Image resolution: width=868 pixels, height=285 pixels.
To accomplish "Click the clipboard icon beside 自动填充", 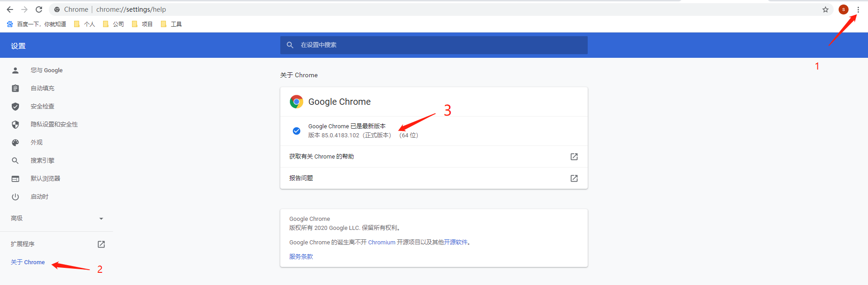I will 15,88.
